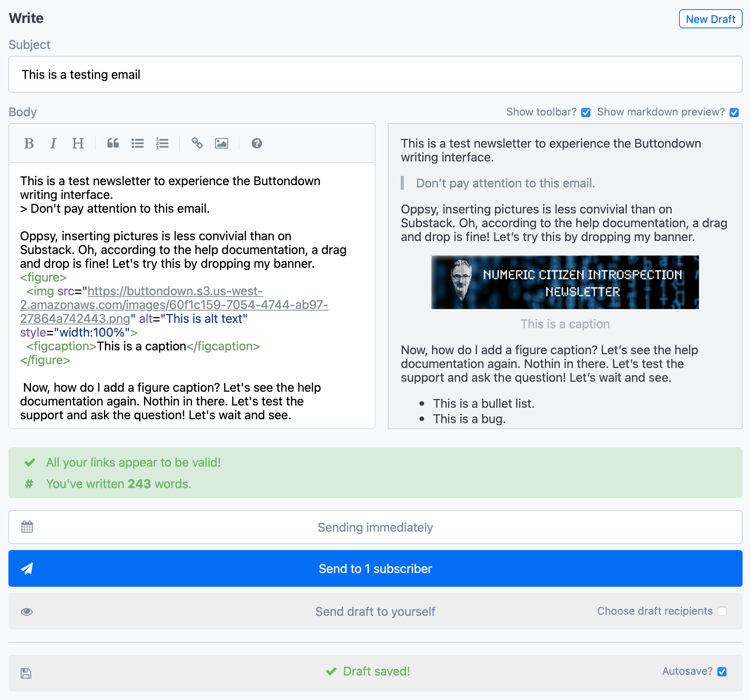The width and height of the screenshot is (751, 700).
Task: Click Send to 1 subscriber button
Action: (375, 568)
